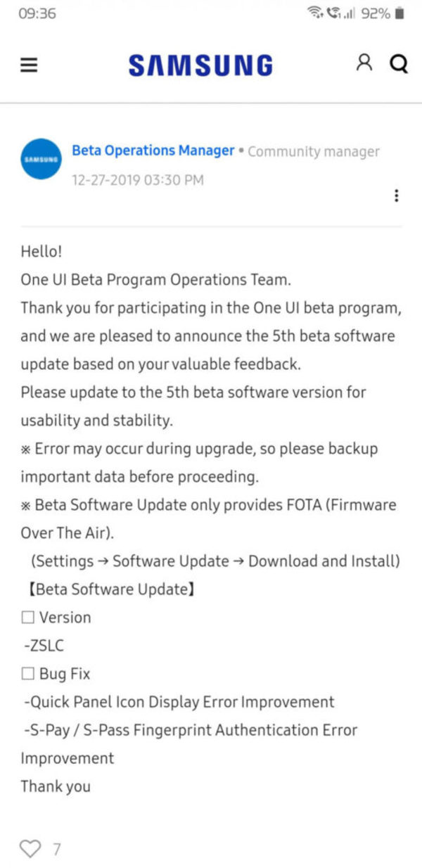This screenshot has width=422, height=868.
Task: Tap the post date 12-27-2019 03:30 PM
Action: (138, 180)
